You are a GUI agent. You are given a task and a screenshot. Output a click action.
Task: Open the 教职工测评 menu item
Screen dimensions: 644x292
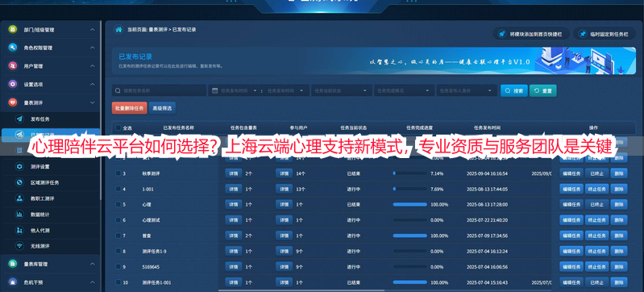click(x=50, y=198)
